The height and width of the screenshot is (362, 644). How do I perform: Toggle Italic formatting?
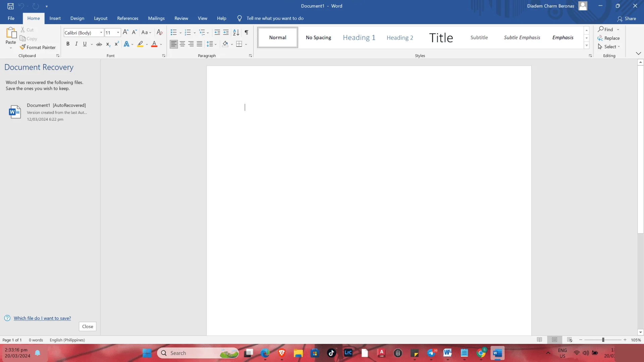[76, 44]
